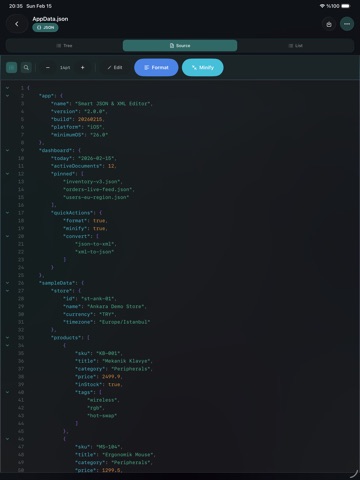Switch to the Tree tab

coord(64,46)
